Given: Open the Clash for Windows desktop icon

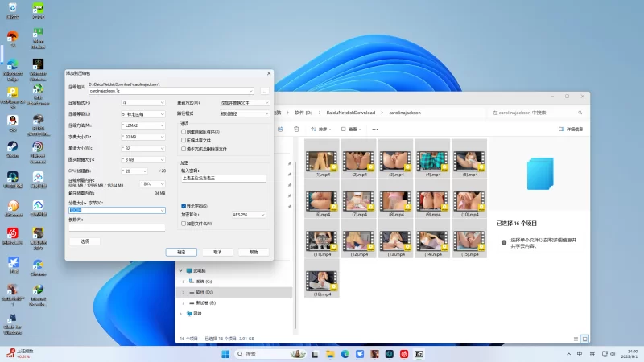Looking at the screenshot, I should point(13,324).
